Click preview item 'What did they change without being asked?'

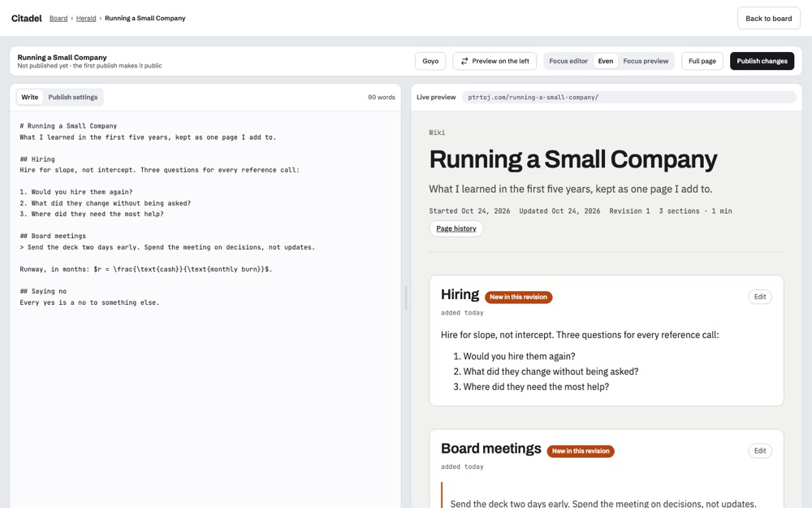click(x=551, y=371)
